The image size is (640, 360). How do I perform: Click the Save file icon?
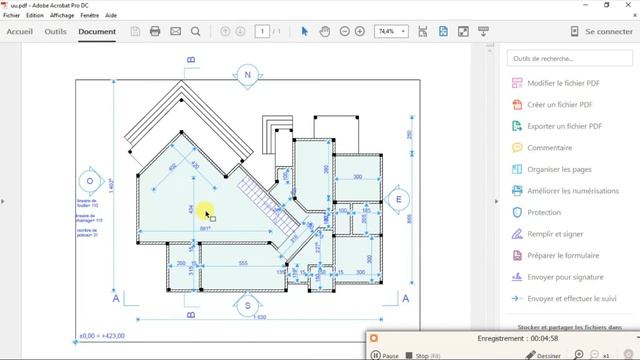coord(136,31)
